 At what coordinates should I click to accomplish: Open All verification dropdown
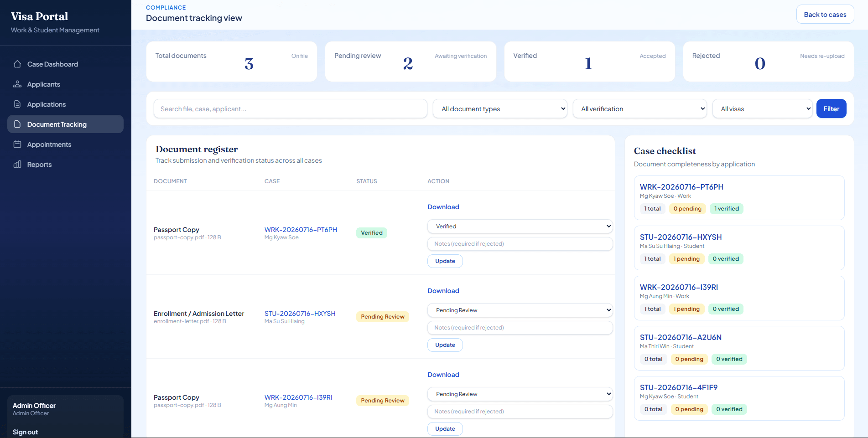(639, 109)
